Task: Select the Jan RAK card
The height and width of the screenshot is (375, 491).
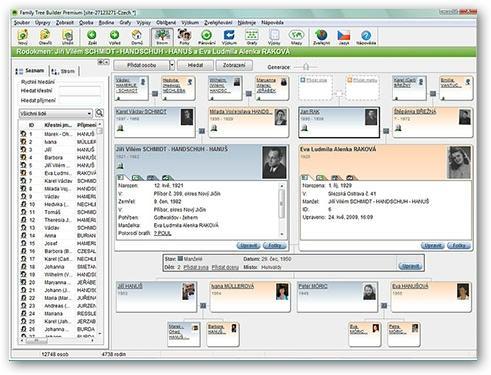Action: (339, 122)
